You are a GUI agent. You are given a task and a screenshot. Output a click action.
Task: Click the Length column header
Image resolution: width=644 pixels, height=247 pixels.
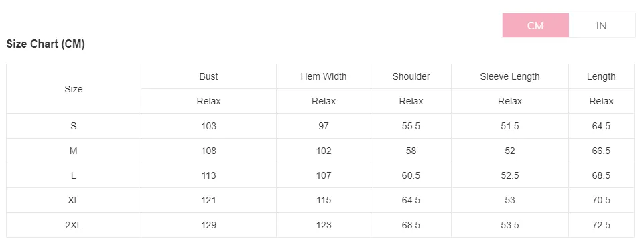point(601,76)
